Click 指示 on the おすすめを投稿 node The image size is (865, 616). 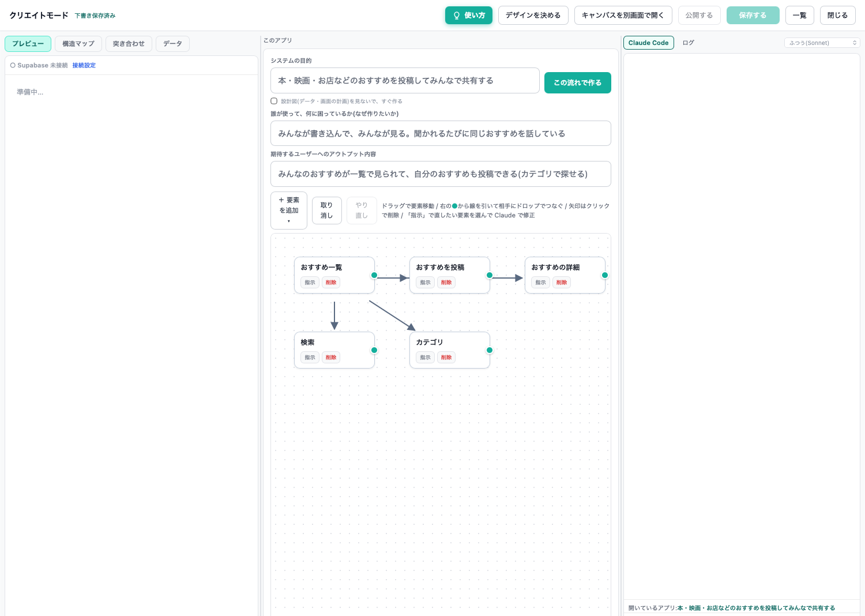(426, 283)
